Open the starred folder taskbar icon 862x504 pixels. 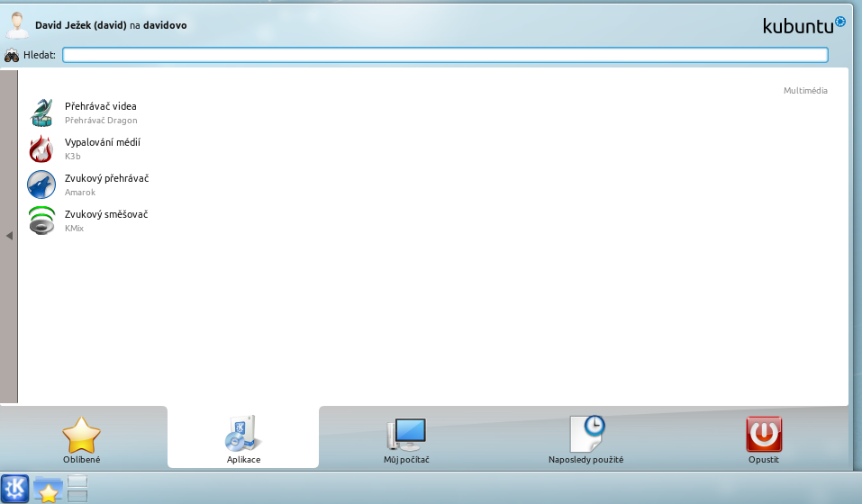(x=48, y=489)
